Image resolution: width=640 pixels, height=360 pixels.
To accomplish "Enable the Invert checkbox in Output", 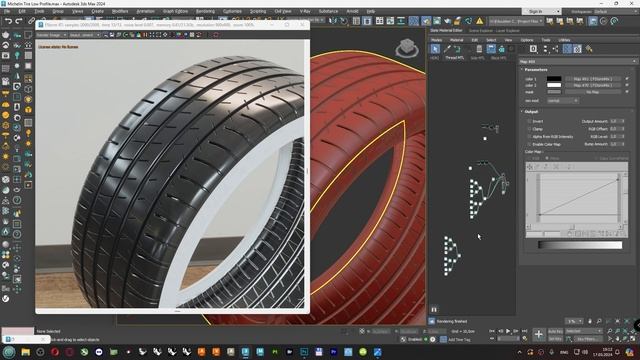I will pos(529,122).
